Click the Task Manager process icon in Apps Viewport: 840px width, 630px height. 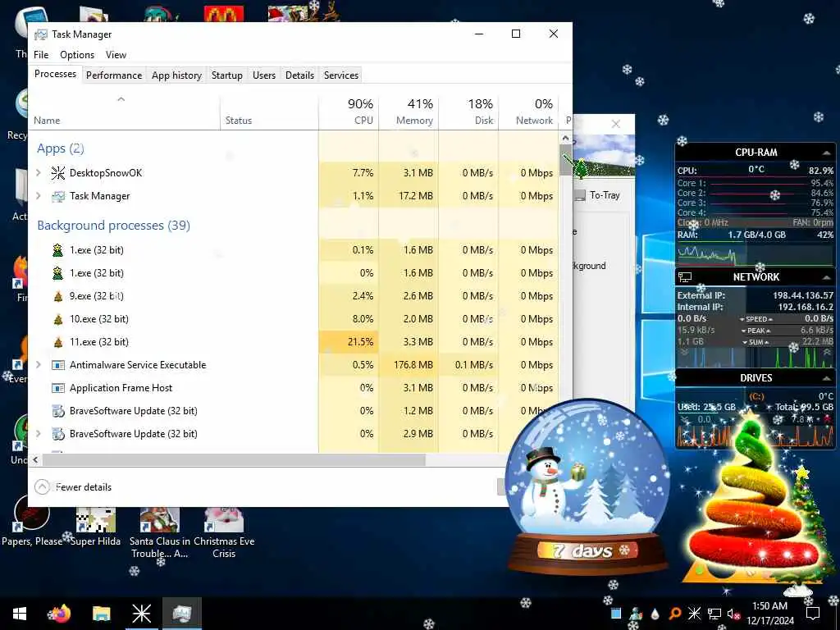[58, 196]
